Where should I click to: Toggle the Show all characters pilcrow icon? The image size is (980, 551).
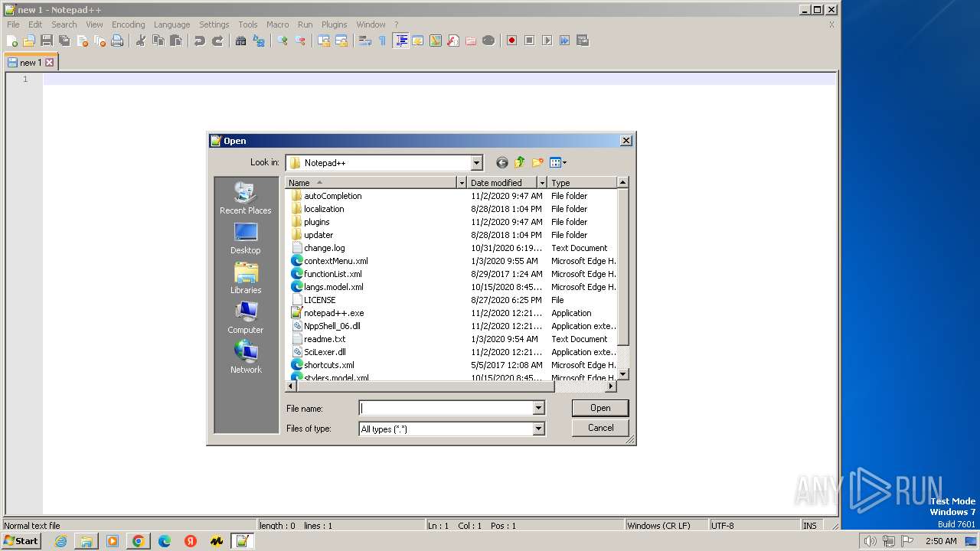coord(383,41)
